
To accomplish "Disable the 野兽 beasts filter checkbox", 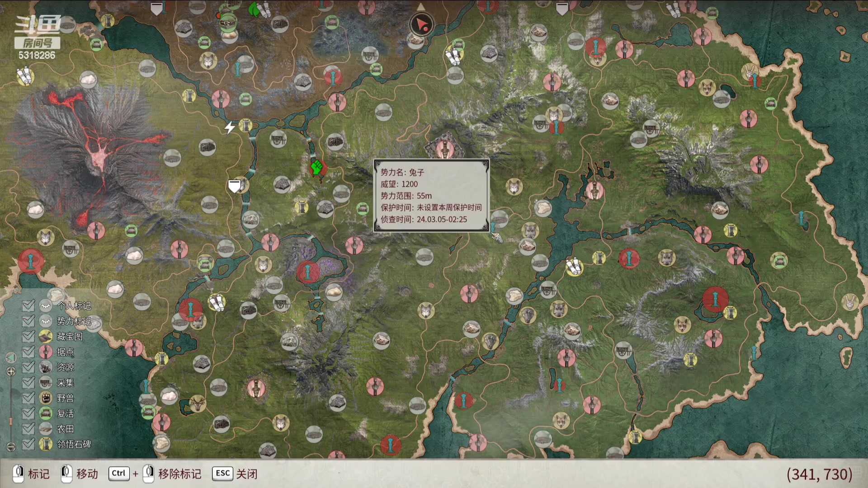I will pyautogui.click(x=28, y=398).
